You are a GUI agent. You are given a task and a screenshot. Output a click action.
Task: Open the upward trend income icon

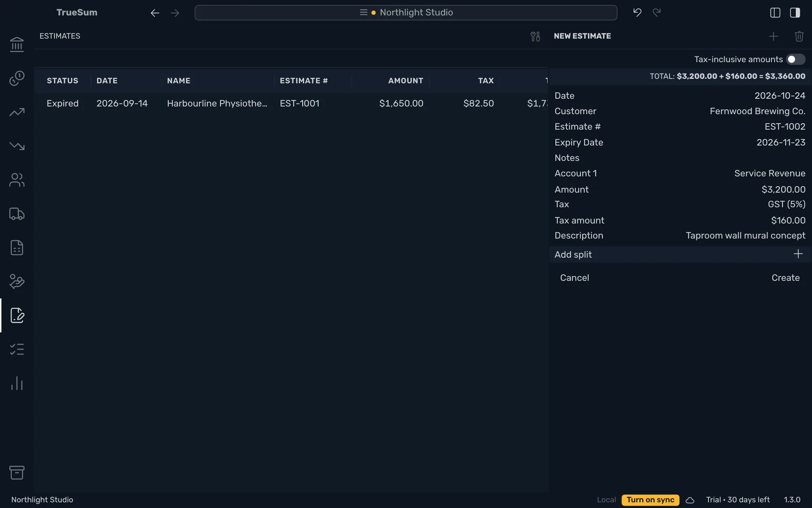(17, 112)
